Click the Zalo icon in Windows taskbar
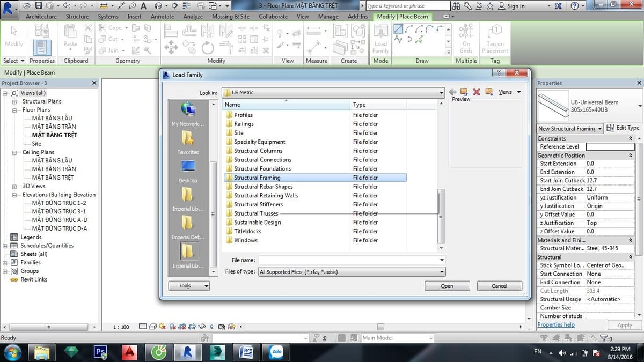Screen dimensions: 644x362 click(277, 352)
